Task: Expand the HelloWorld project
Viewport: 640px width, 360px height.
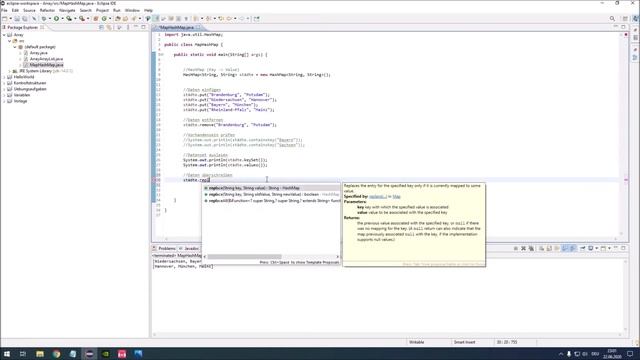Action: click(4, 77)
